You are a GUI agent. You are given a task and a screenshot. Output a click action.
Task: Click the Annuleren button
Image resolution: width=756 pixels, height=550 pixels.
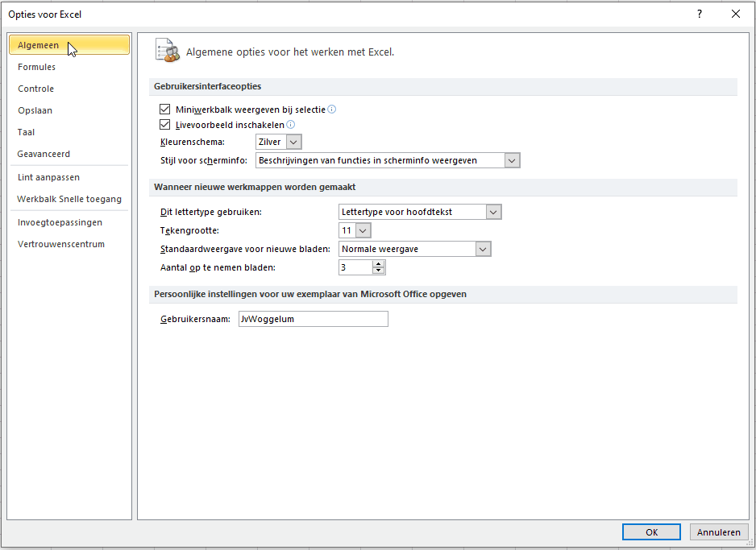(x=718, y=532)
